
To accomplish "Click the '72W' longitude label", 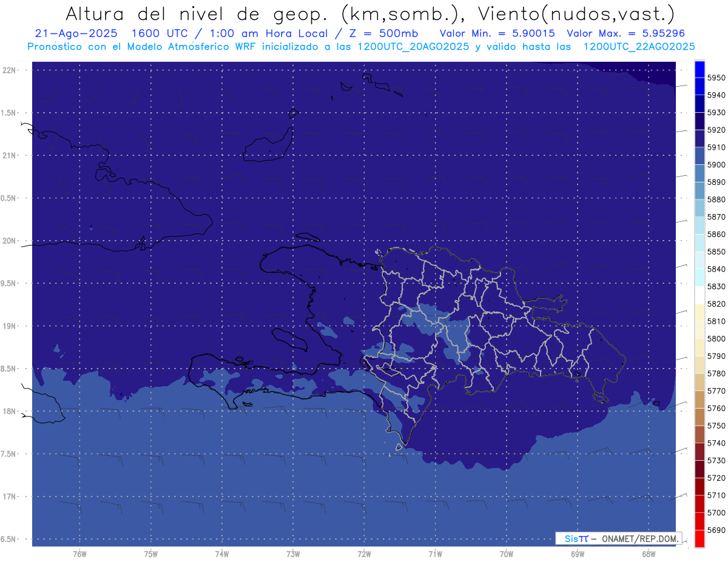I will [x=365, y=554].
